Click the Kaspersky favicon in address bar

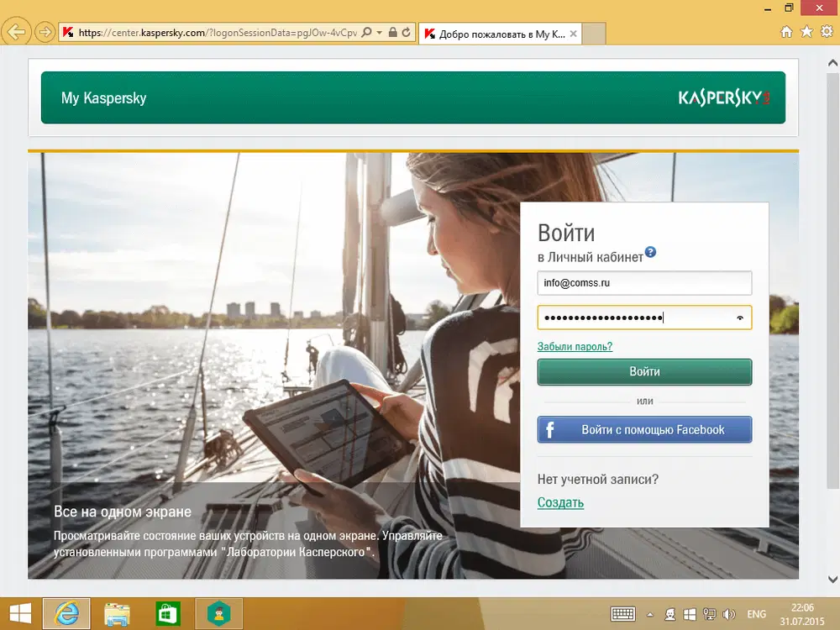(x=68, y=33)
